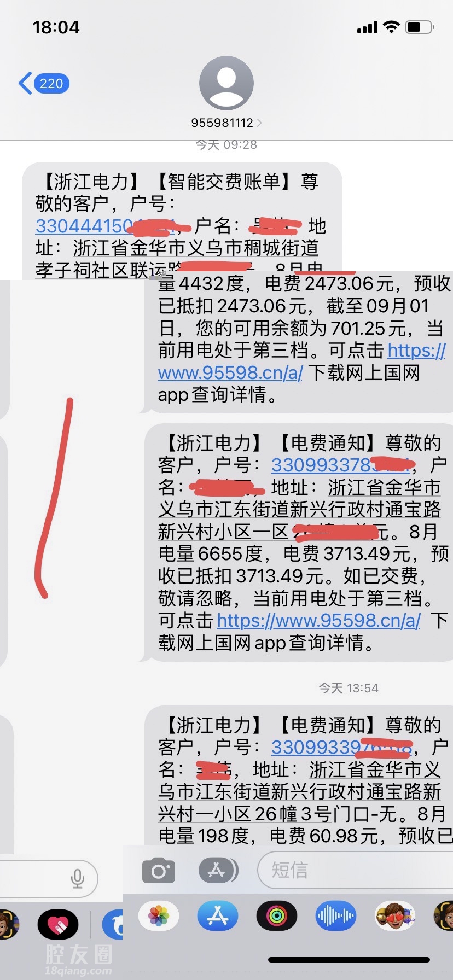Open the camera icon beside message field
This screenshot has width=453, height=980.
point(159,871)
